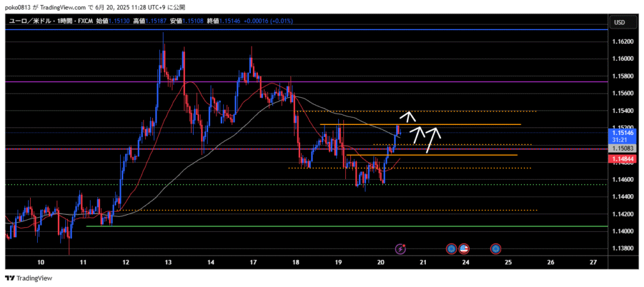This screenshot has width=644, height=287.
Task: Open the EU flag event icon right of the US flag
Action: pos(496,249)
